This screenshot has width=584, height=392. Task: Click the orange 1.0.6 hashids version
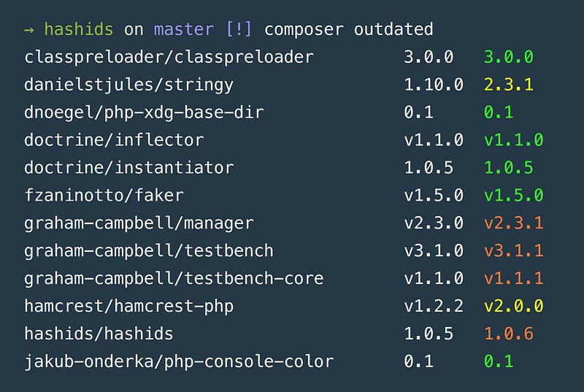point(508,334)
